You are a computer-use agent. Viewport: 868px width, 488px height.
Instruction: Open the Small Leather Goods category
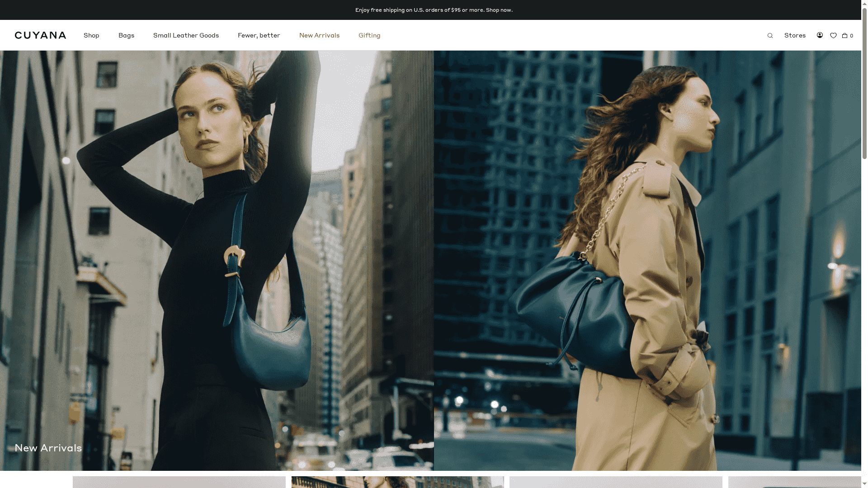[x=186, y=35]
